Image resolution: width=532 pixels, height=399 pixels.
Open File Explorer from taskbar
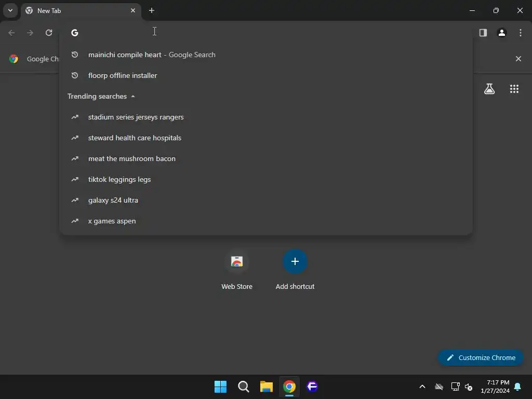pyautogui.click(x=267, y=387)
